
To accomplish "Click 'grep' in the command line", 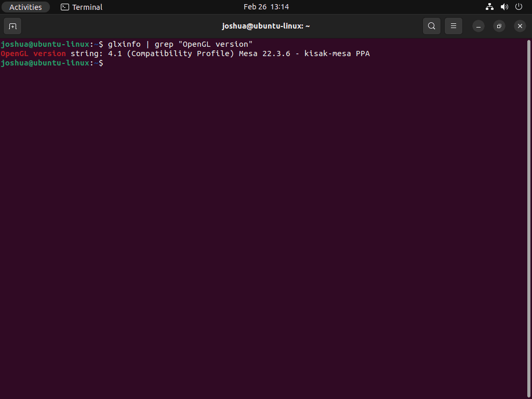I will pos(164,45).
